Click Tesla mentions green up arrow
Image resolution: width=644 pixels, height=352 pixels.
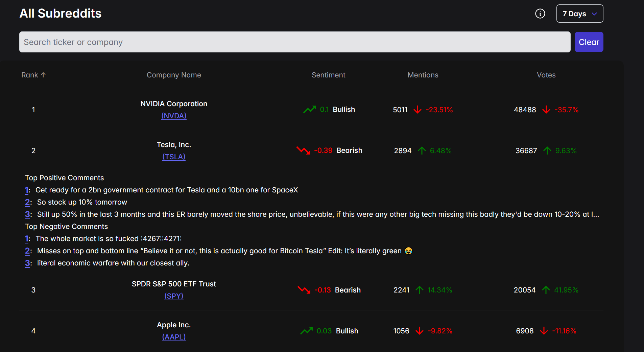click(422, 150)
